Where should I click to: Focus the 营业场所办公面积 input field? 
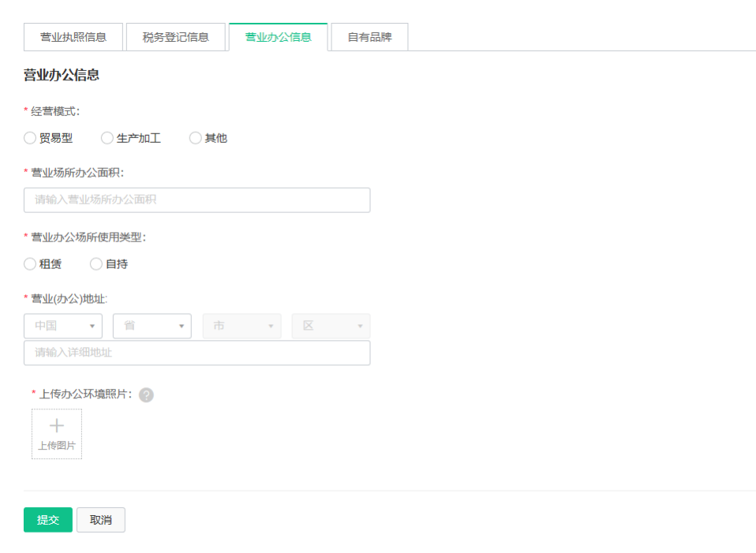click(196, 200)
